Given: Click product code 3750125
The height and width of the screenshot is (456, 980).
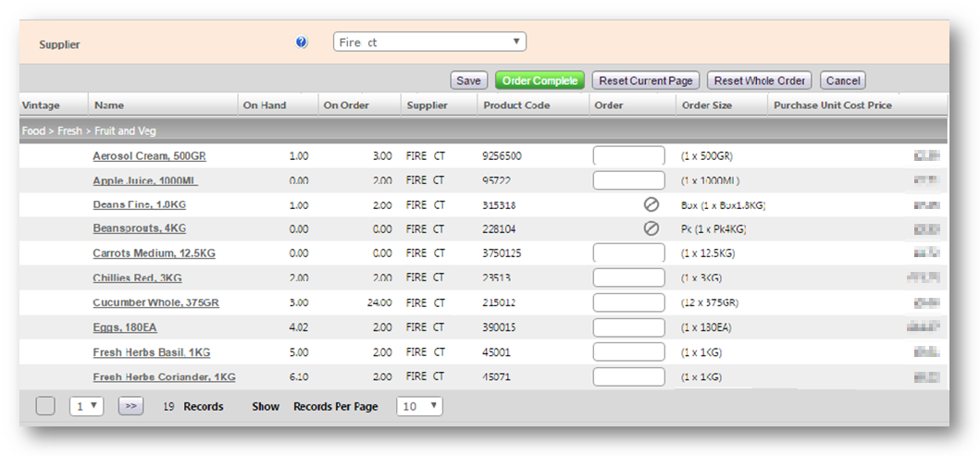Looking at the screenshot, I should click(502, 253).
